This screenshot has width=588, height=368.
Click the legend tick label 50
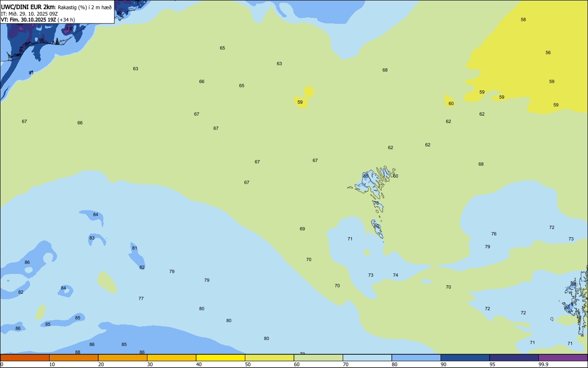point(248,364)
